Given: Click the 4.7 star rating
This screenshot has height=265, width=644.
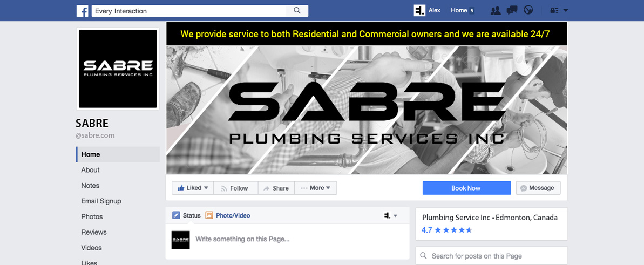Looking at the screenshot, I should (x=447, y=230).
